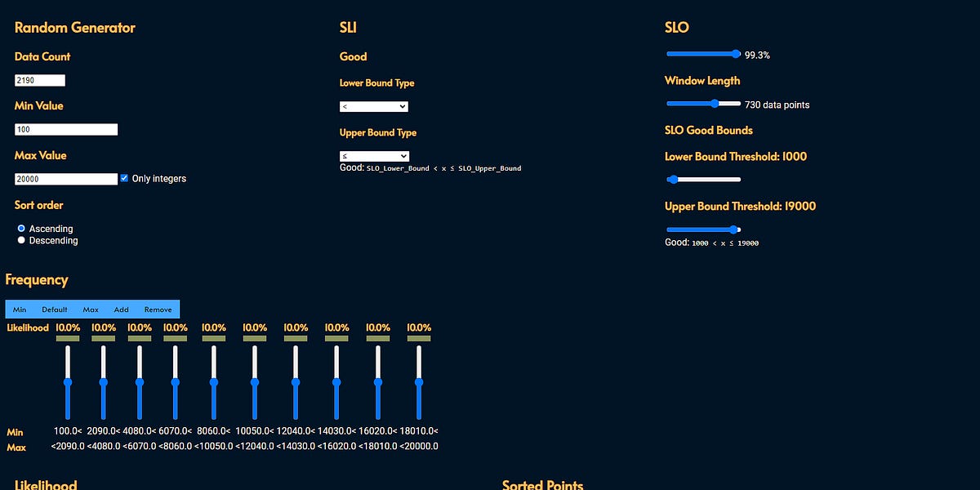The image size is (980, 490).
Task: Click the Max Value input field
Action: click(x=66, y=179)
